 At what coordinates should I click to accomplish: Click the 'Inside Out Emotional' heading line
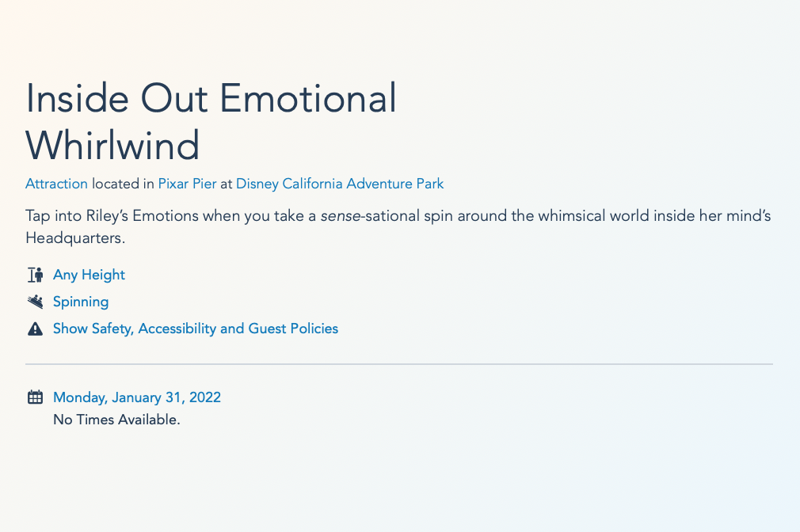pyautogui.click(x=211, y=99)
